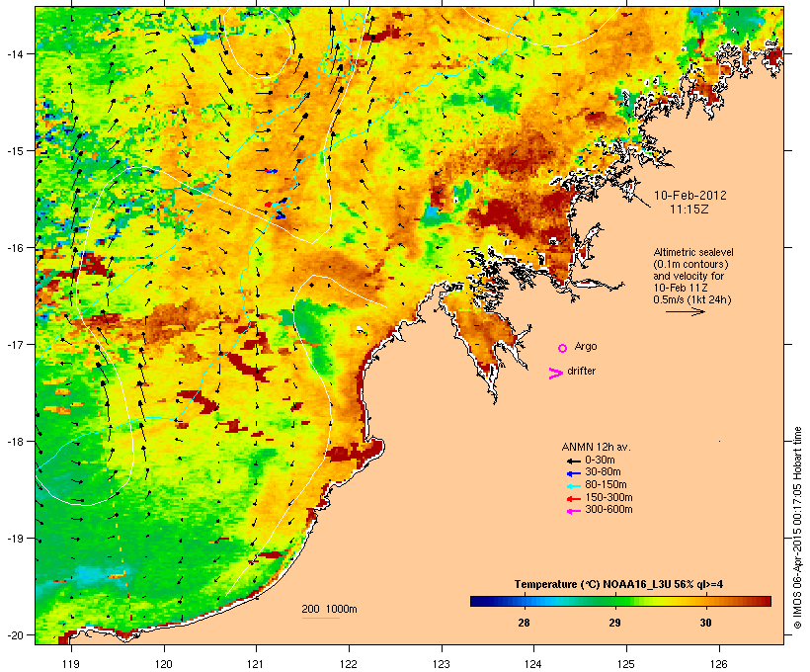810x672 pixels.
Task: Click the color bar tick label 29
Action: click(614, 623)
